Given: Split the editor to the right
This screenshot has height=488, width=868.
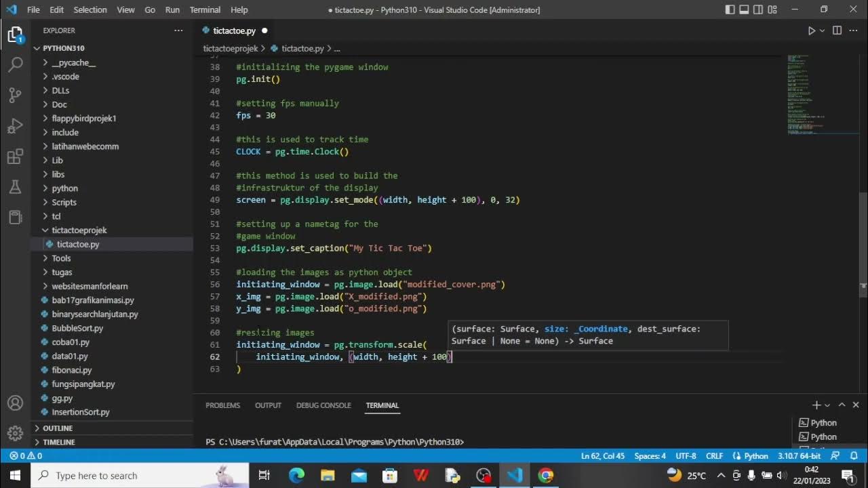Looking at the screenshot, I should click(837, 30).
